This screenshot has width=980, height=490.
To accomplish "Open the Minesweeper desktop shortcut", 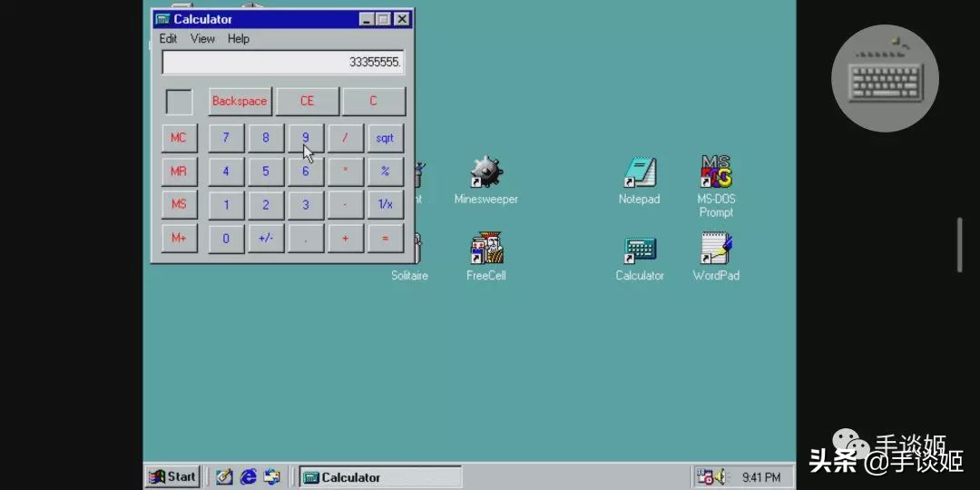I will point(486,180).
